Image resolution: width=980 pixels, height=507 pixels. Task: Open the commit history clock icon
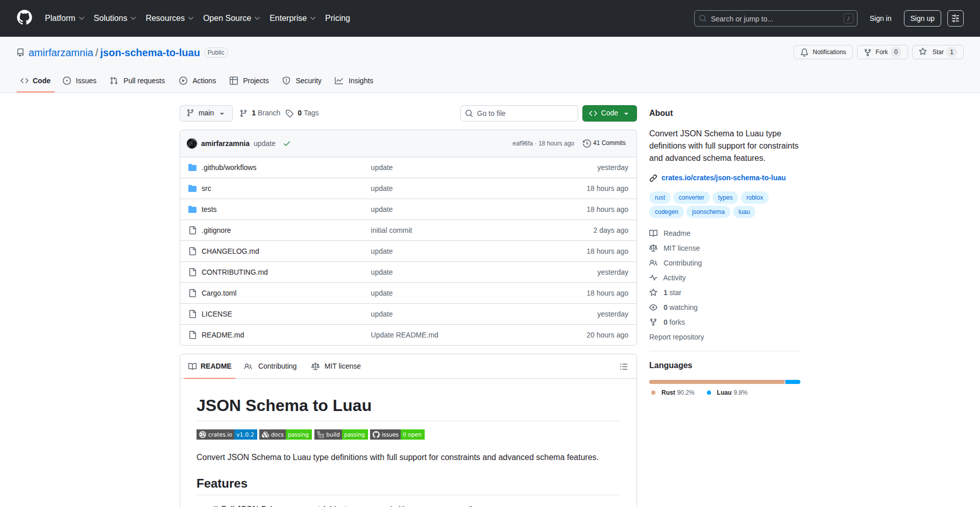coord(586,143)
